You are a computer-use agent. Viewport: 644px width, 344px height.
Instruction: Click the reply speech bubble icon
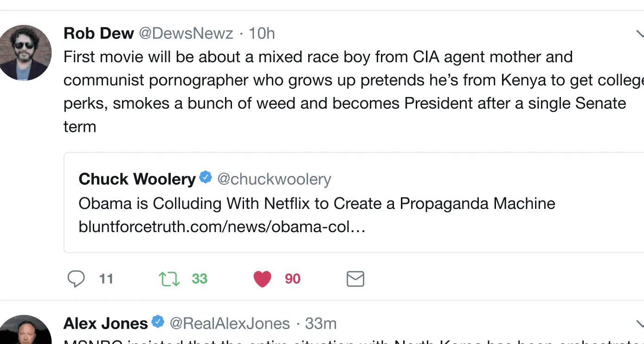click(x=76, y=279)
